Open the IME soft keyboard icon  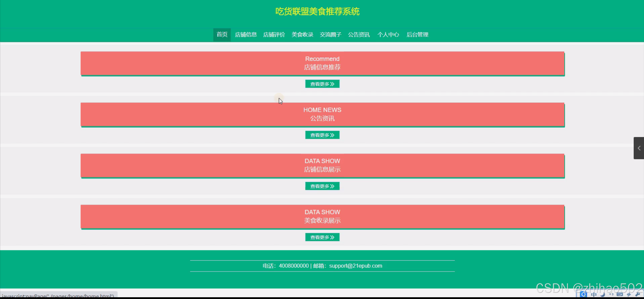pyautogui.click(x=620, y=294)
